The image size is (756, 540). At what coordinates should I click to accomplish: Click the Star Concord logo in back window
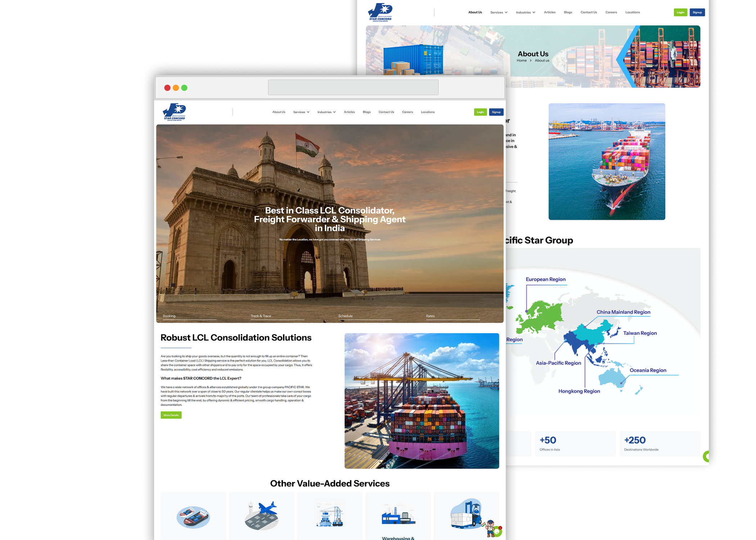click(381, 13)
